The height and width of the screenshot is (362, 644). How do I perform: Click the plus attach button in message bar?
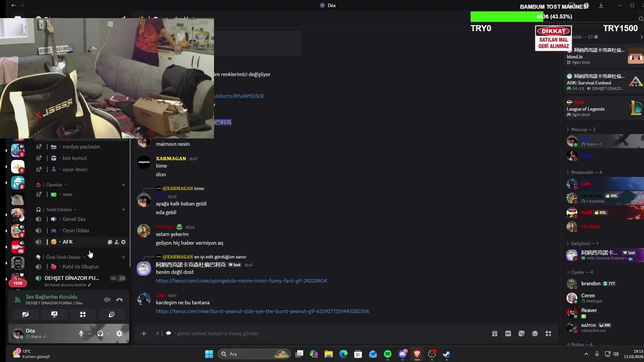[143, 333]
